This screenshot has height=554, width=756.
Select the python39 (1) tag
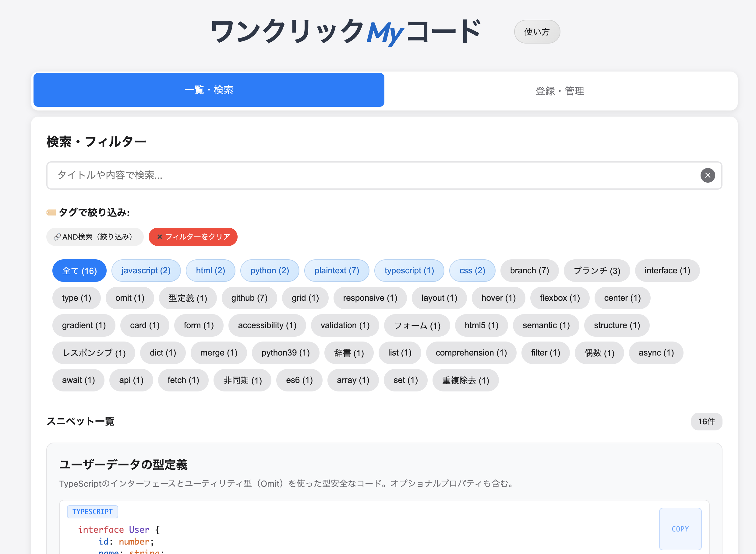tap(285, 353)
